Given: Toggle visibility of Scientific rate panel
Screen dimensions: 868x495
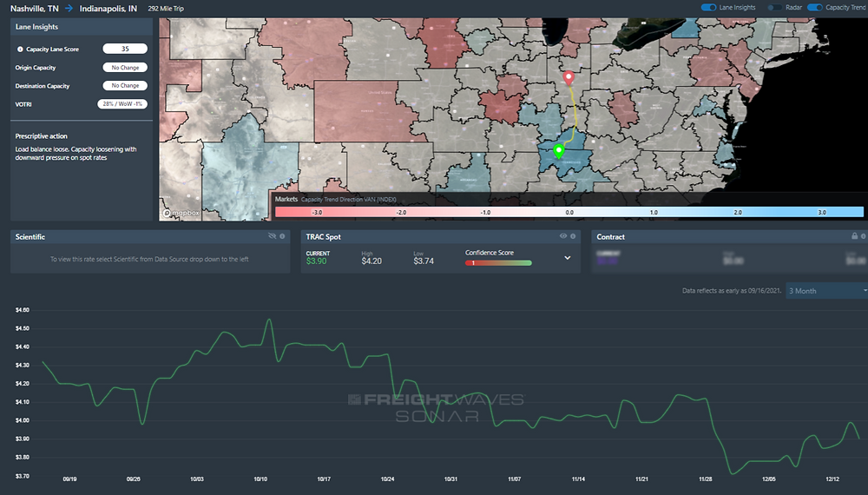Looking at the screenshot, I should pos(272,236).
